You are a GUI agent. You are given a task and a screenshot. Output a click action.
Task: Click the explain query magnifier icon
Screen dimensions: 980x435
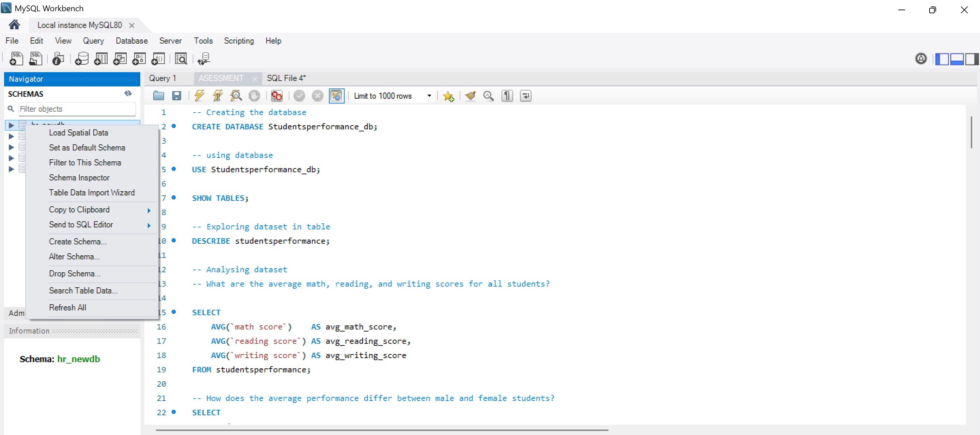236,96
